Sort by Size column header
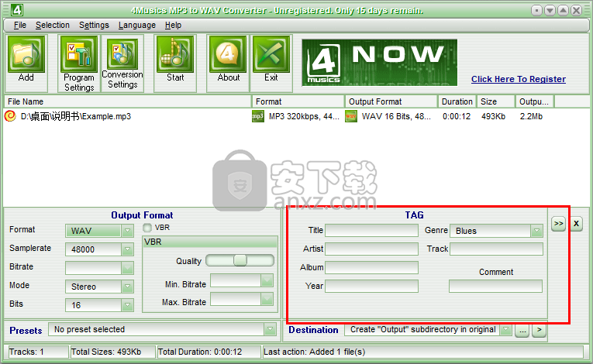The height and width of the screenshot is (364, 593). click(496, 101)
